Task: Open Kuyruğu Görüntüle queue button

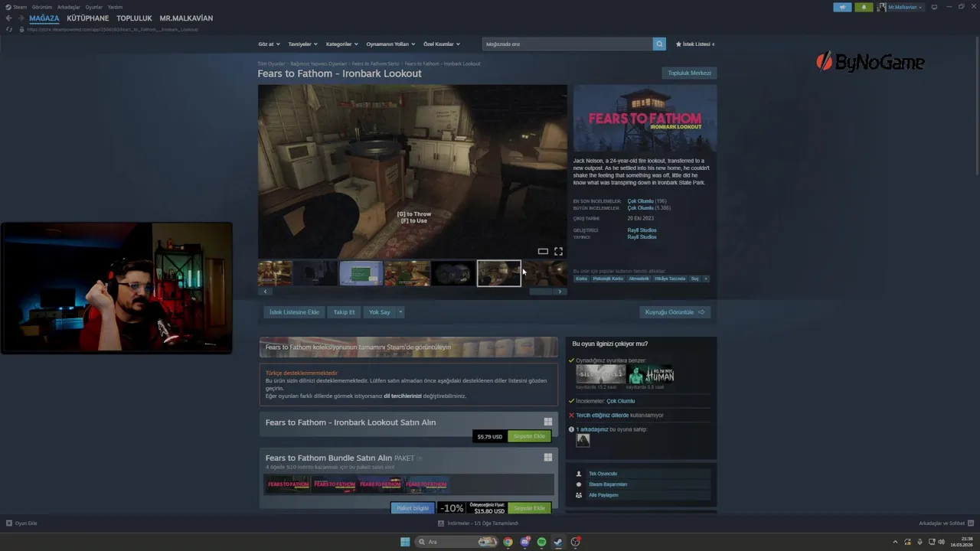Action: pos(675,312)
